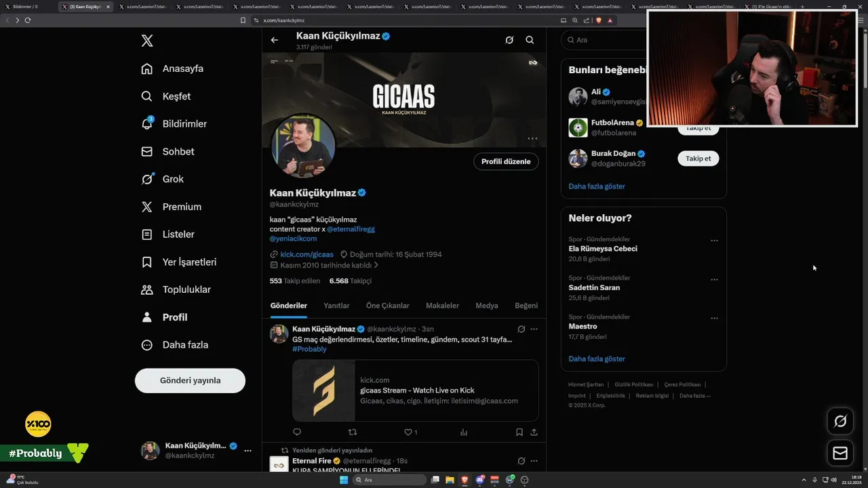Open the Ela Rümeysa Cebeci trend
Viewport: 868px width, 488px height.
tap(603, 249)
